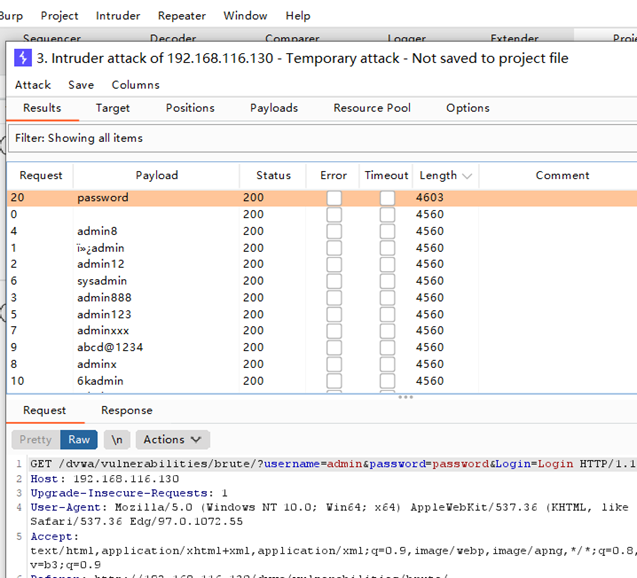This screenshot has height=578, width=637.
Task: Click the 4603 length value
Action: pyautogui.click(x=429, y=198)
